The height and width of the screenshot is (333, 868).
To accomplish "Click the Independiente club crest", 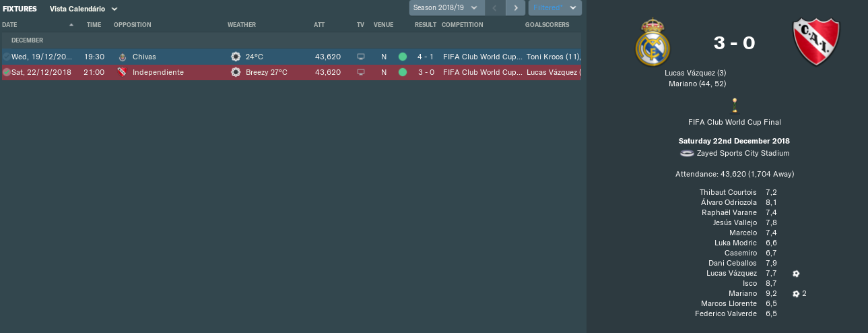I will point(817,41).
